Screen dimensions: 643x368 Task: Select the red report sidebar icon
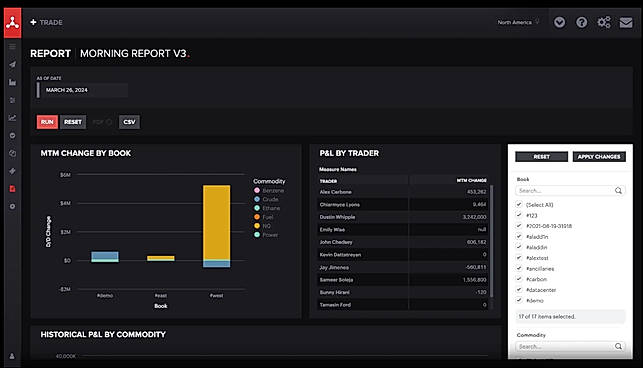(x=12, y=189)
